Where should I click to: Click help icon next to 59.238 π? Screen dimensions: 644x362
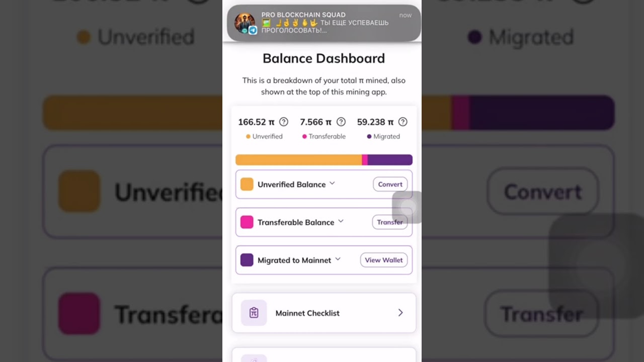403,122
